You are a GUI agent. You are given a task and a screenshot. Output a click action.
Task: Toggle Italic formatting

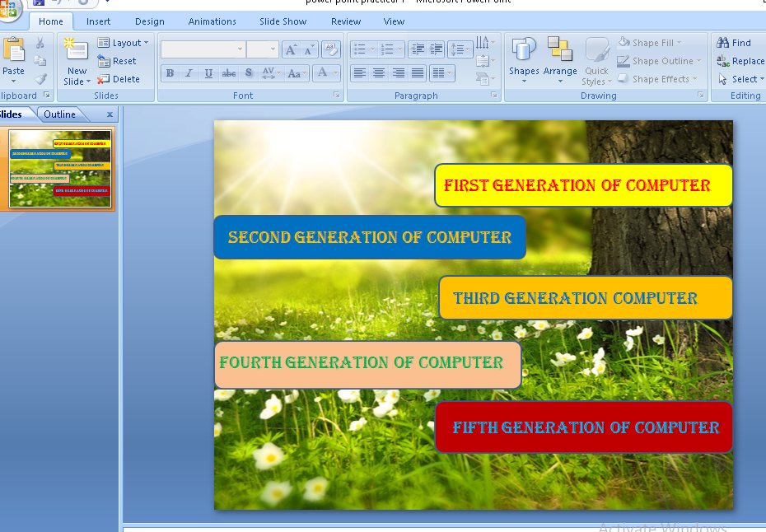pos(189,73)
